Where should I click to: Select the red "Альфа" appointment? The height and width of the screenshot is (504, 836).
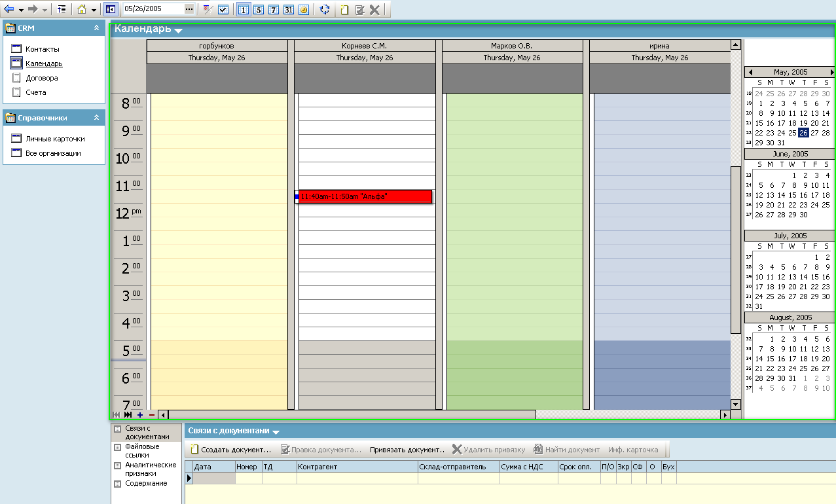(x=363, y=196)
